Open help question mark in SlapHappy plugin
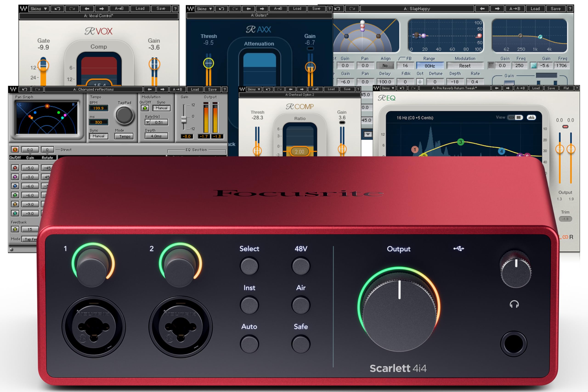The image size is (588, 392). pos(570,8)
